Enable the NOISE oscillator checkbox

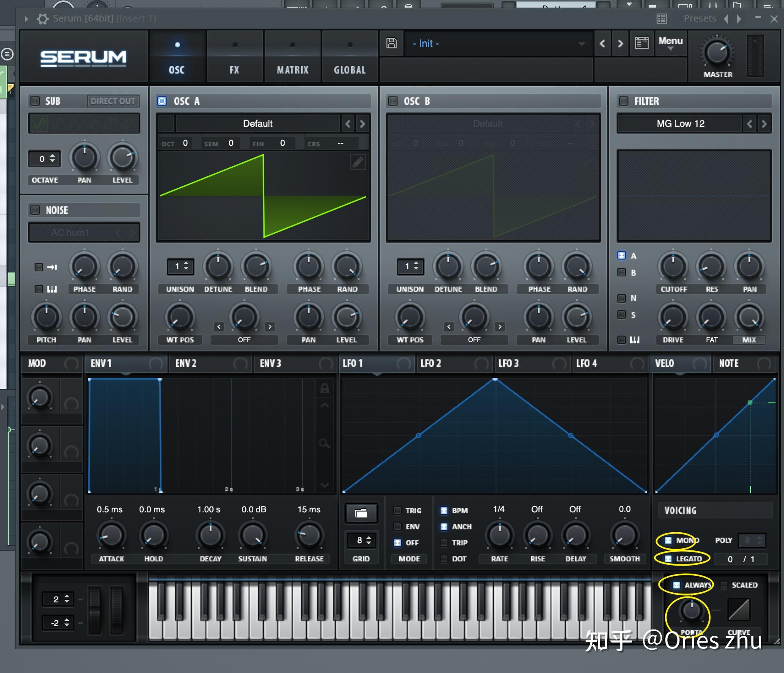(35, 210)
